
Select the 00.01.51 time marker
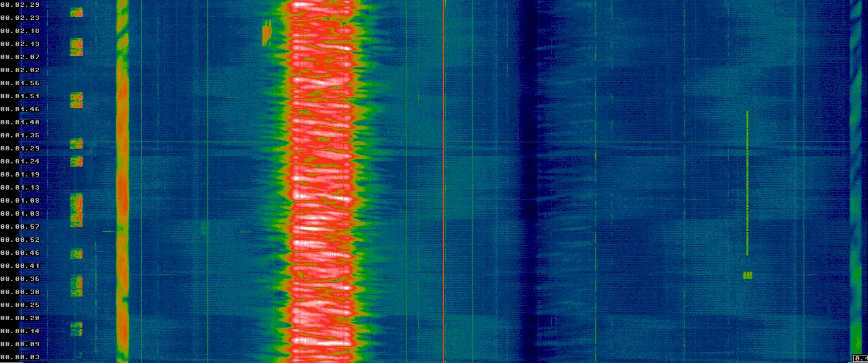pyautogui.click(x=20, y=96)
